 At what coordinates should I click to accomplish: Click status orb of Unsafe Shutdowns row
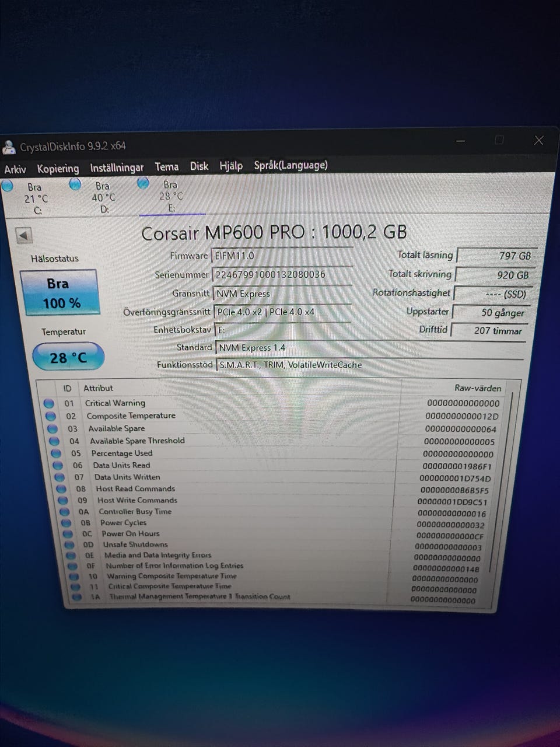coord(69,544)
